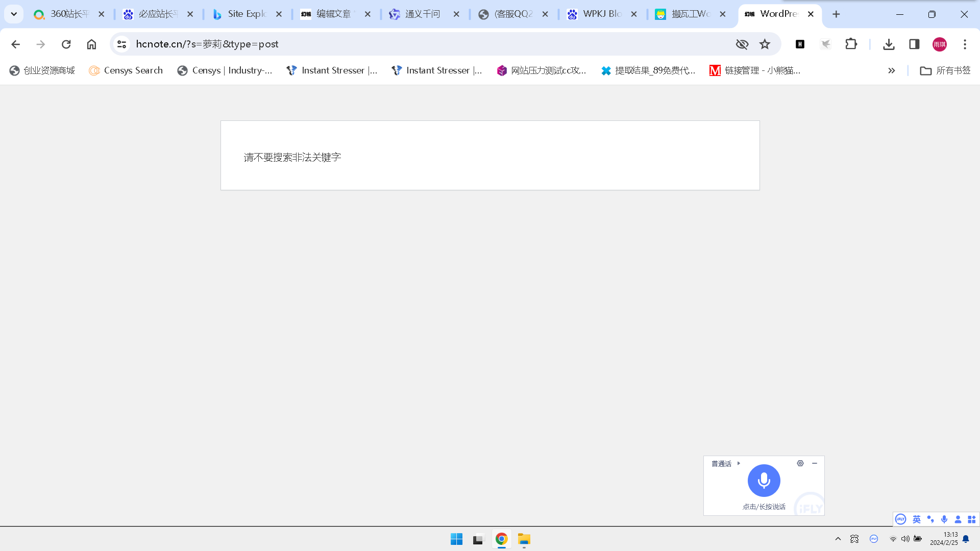Toggle the 英 input language mode
This screenshot has height=551, width=980.
point(917,519)
